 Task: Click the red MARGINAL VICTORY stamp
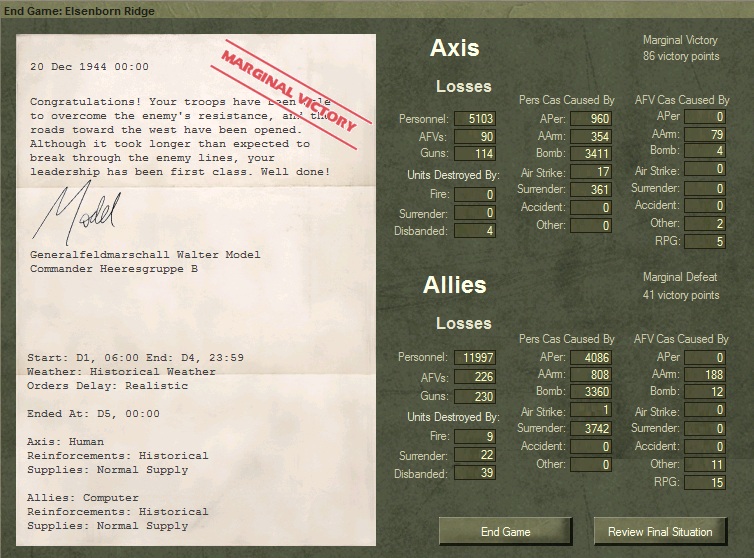pyautogui.click(x=290, y=94)
